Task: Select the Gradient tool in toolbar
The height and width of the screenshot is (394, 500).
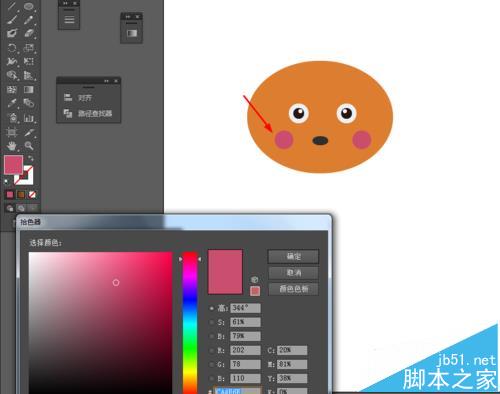Action: pos(29,89)
